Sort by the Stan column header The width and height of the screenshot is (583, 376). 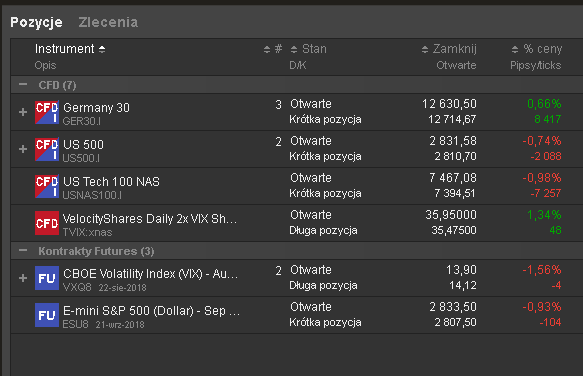click(x=309, y=49)
